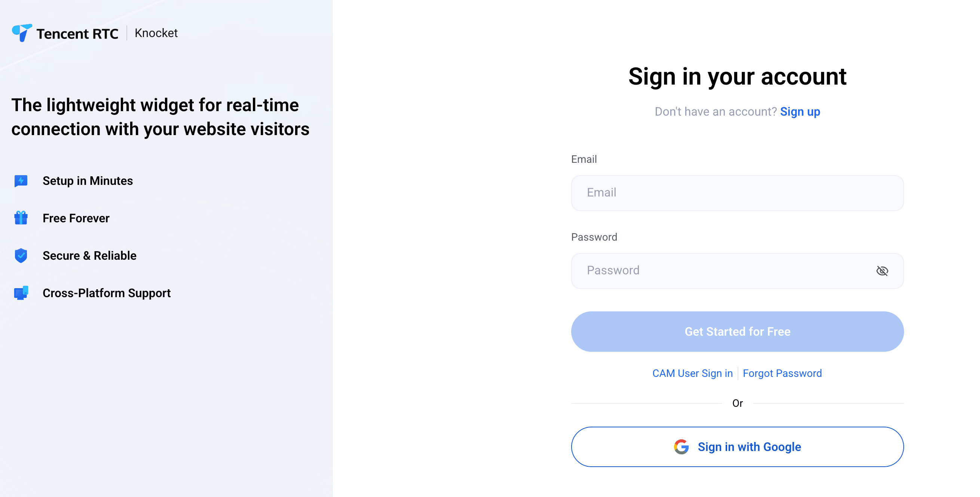Toggle password visibility eye icon

[882, 271]
